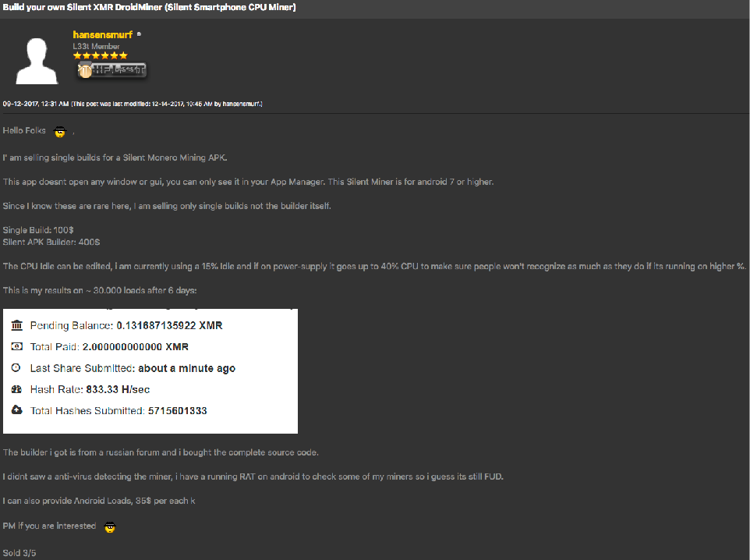This screenshot has width=750, height=560.
Task: Click the Sold 3/5 text
Action: (19, 553)
